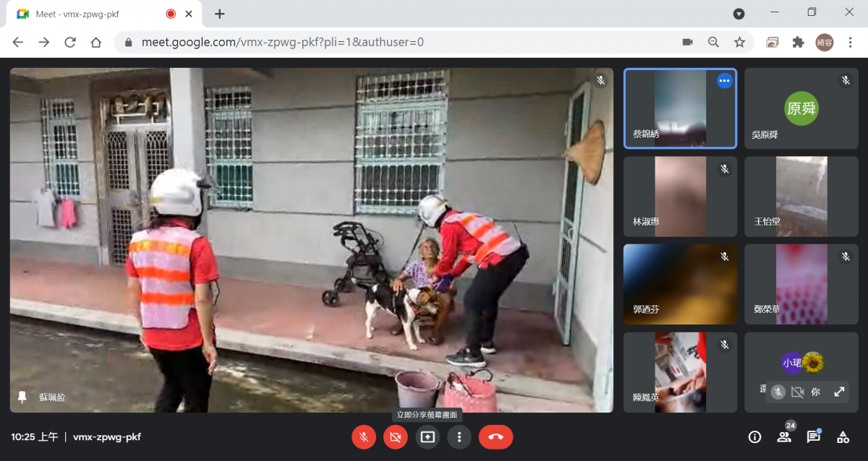
Task: Expand the self-view tile with arrows icon
Action: [x=839, y=392]
